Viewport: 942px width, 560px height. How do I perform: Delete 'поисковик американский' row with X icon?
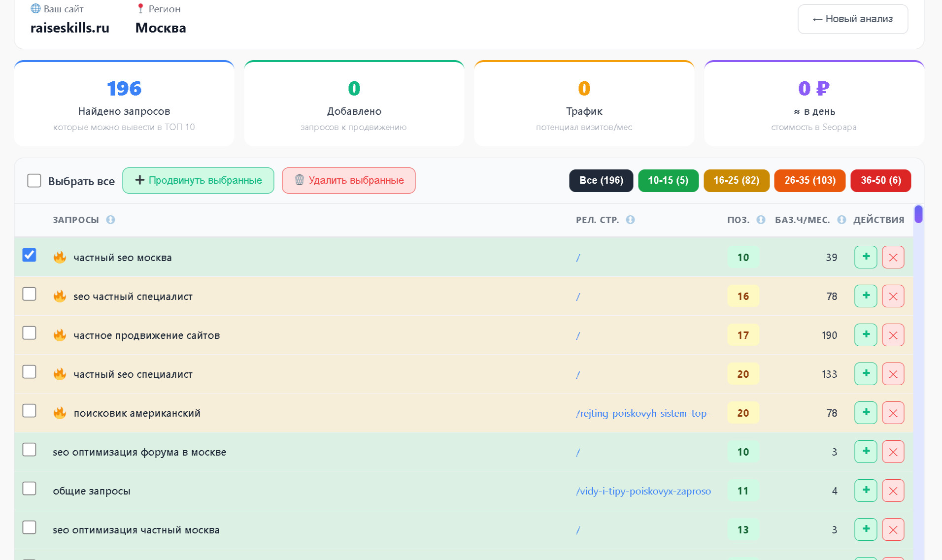893,413
